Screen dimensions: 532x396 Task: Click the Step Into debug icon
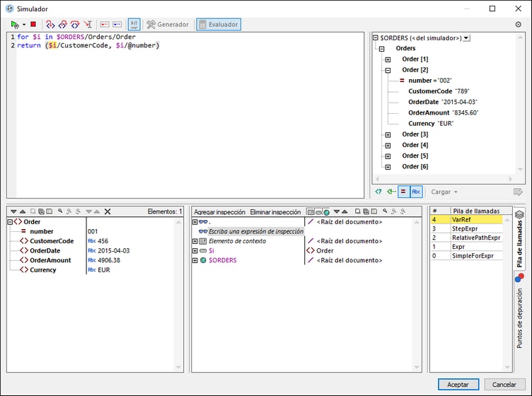[x=50, y=24]
